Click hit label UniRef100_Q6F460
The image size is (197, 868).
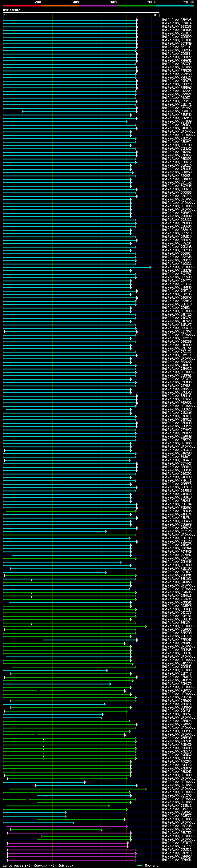point(177,521)
